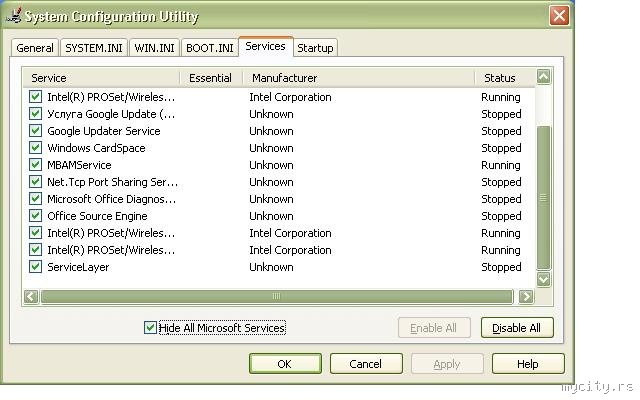Uncheck the MBAMService checkbox
Screen dimensions: 640x400
point(36,164)
